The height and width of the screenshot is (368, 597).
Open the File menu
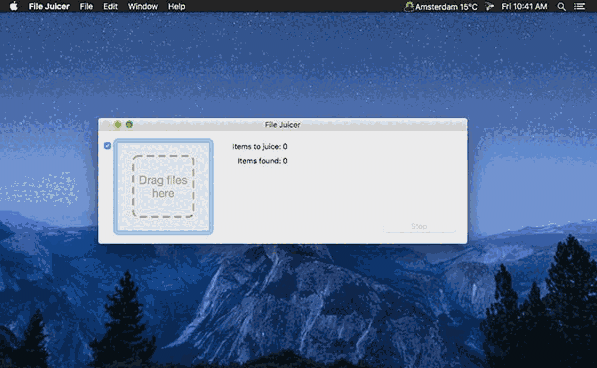[86, 6]
